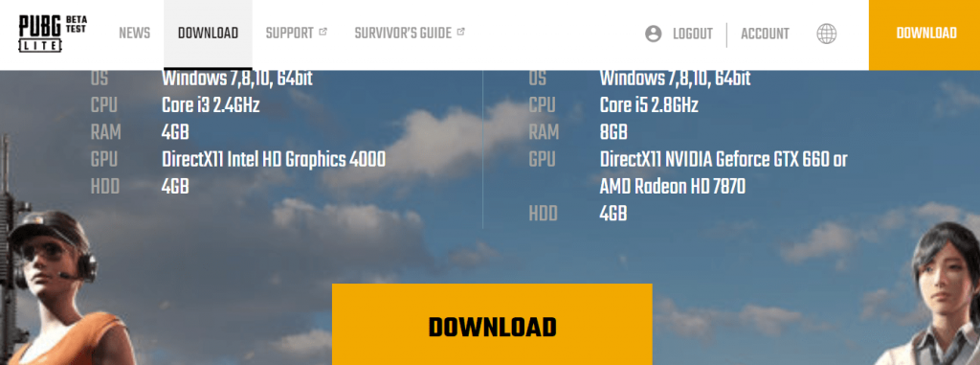Log out using the Logout link

tap(693, 34)
